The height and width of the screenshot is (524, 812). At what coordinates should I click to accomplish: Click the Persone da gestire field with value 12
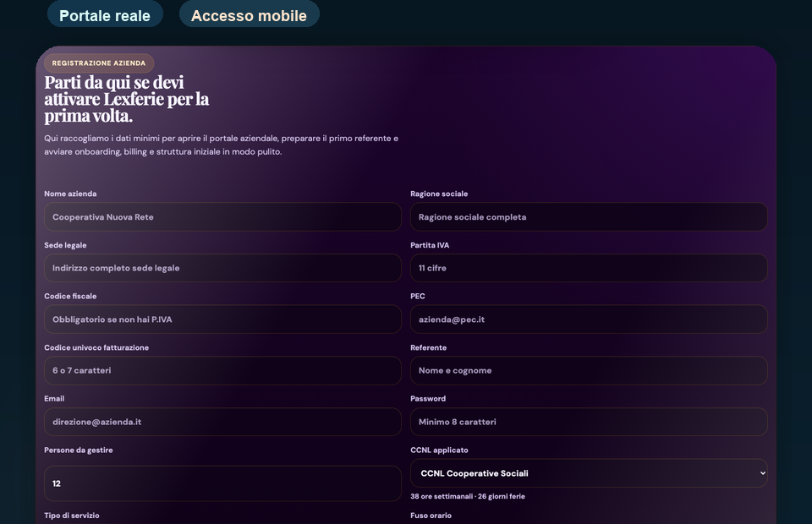click(x=222, y=483)
